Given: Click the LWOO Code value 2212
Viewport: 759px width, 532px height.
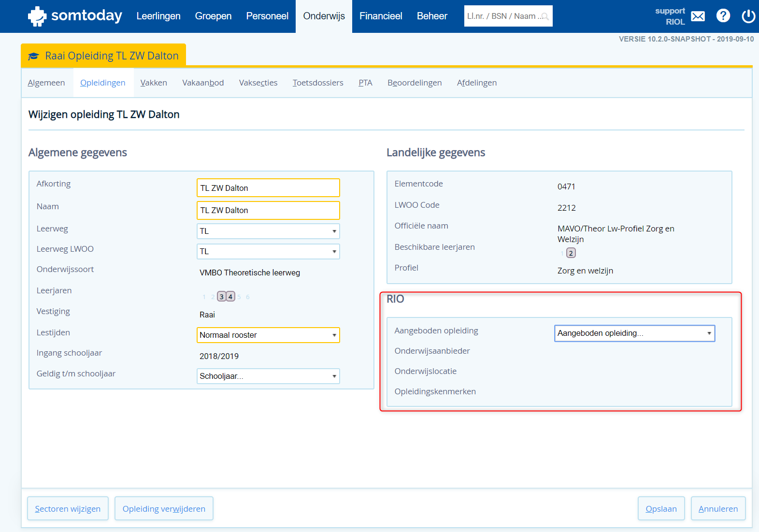Looking at the screenshot, I should [567, 208].
